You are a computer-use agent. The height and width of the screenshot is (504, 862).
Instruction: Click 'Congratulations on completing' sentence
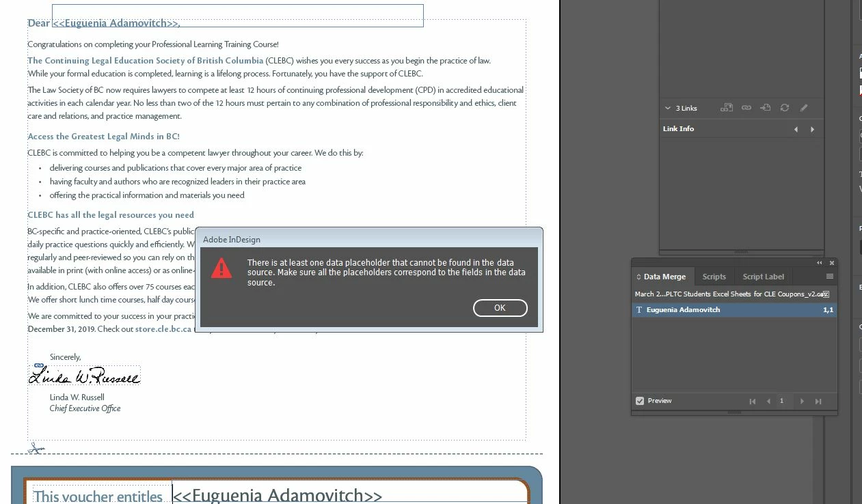[x=153, y=44]
